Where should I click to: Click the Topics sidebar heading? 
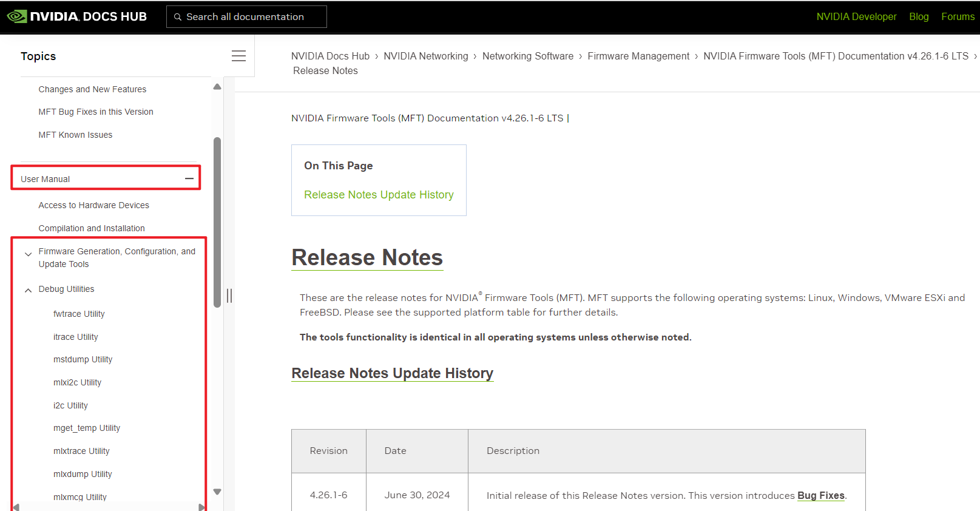tap(38, 56)
